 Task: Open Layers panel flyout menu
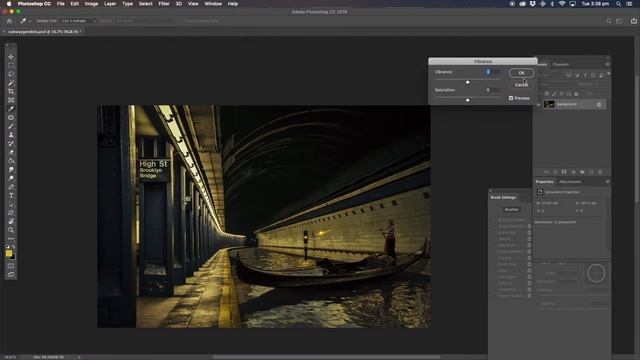pyautogui.click(x=607, y=64)
